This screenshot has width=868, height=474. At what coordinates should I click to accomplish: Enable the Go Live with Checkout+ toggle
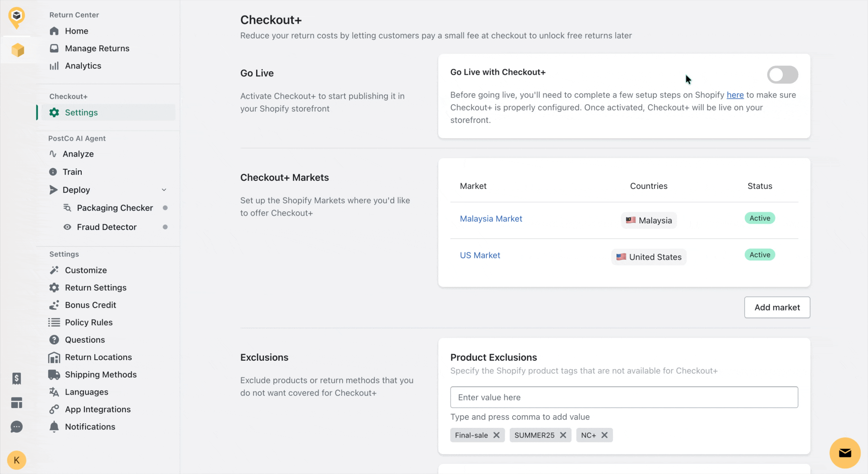pos(782,74)
